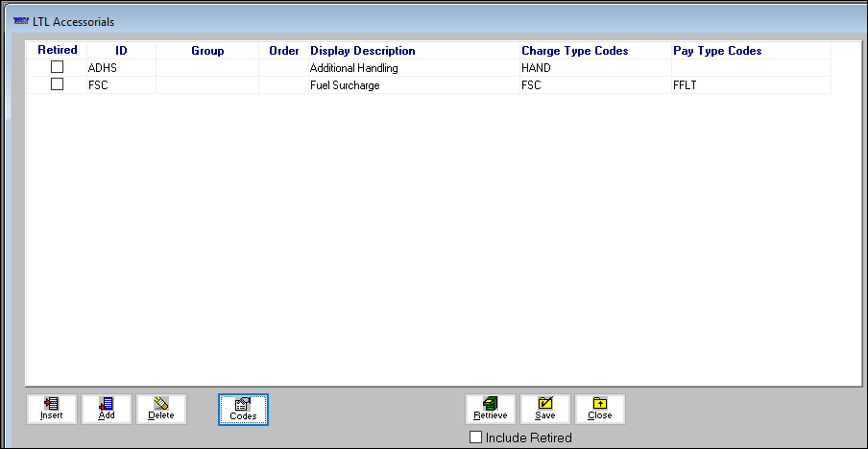Click the Additional Handling description cell
868x449 pixels.
353,68
